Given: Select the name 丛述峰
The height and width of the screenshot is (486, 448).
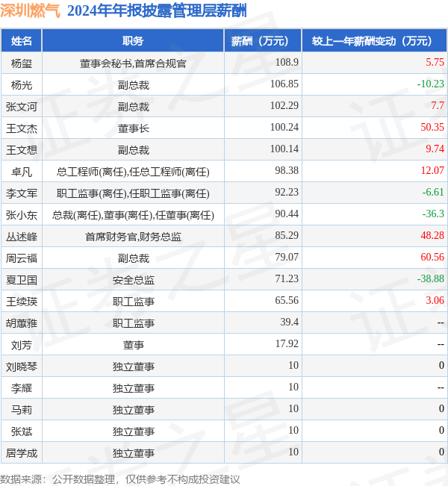Looking at the screenshot, I should [x=22, y=237].
